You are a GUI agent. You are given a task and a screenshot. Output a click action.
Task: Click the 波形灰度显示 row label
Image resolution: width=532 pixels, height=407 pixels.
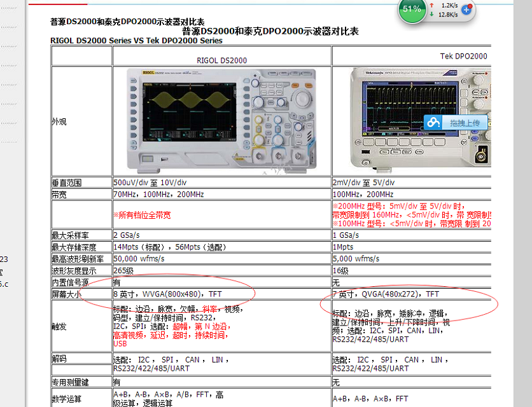pos(74,271)
